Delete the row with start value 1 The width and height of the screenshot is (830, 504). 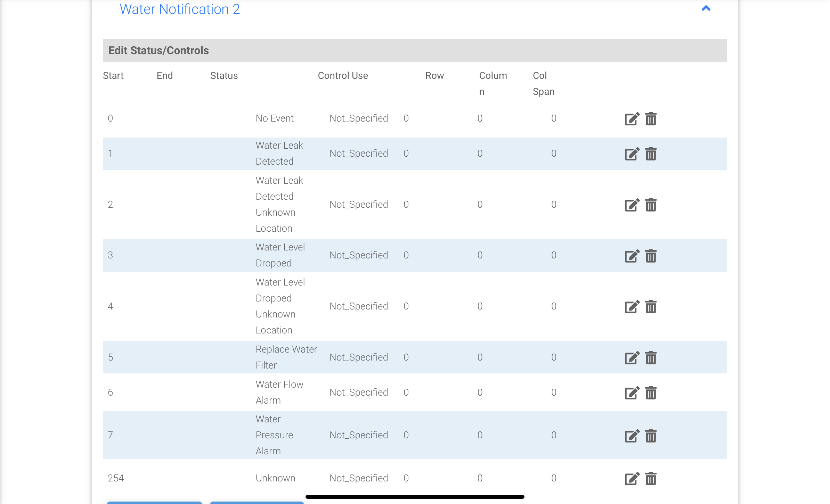click(x=651, y=154)
